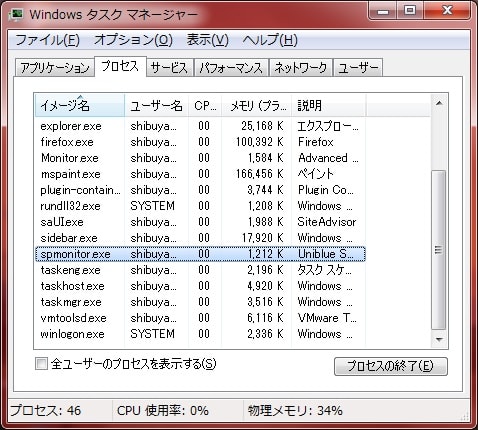Click the Task Manager title bar icon
This screenshot has width=478, height=430.
16,14
